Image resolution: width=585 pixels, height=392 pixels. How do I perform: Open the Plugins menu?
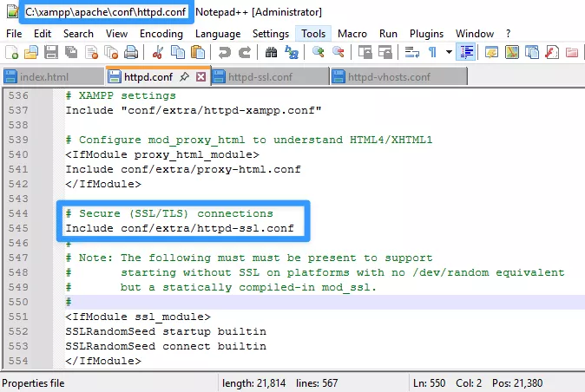[426, 34]
